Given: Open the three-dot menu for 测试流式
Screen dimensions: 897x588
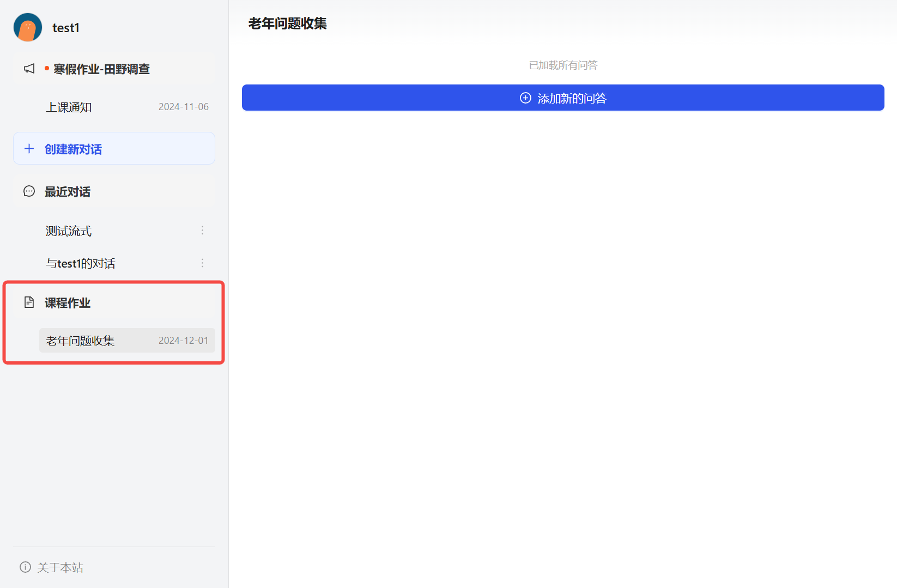Looking at the screenshot, I should click(x=202, y=231).
